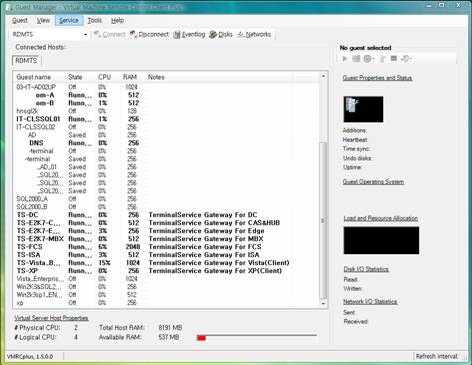Open the Eventlog viewer
Viewport: 472px width, 365px height.
pyautogui.click(x=189, y=34)
